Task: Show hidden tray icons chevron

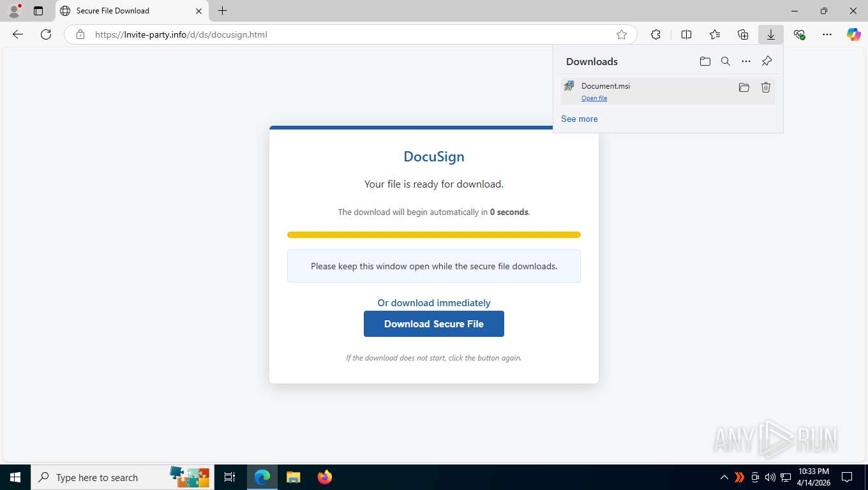Action: tap(724, 477)
